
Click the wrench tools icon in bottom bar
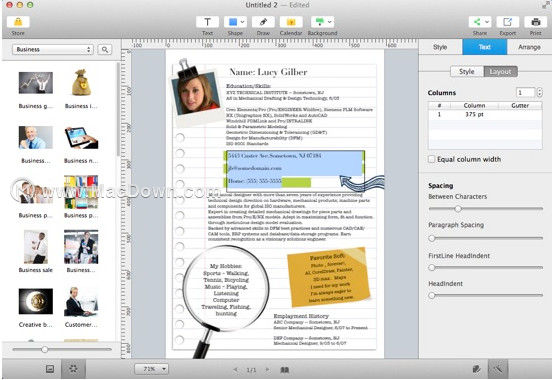(498, 369)
